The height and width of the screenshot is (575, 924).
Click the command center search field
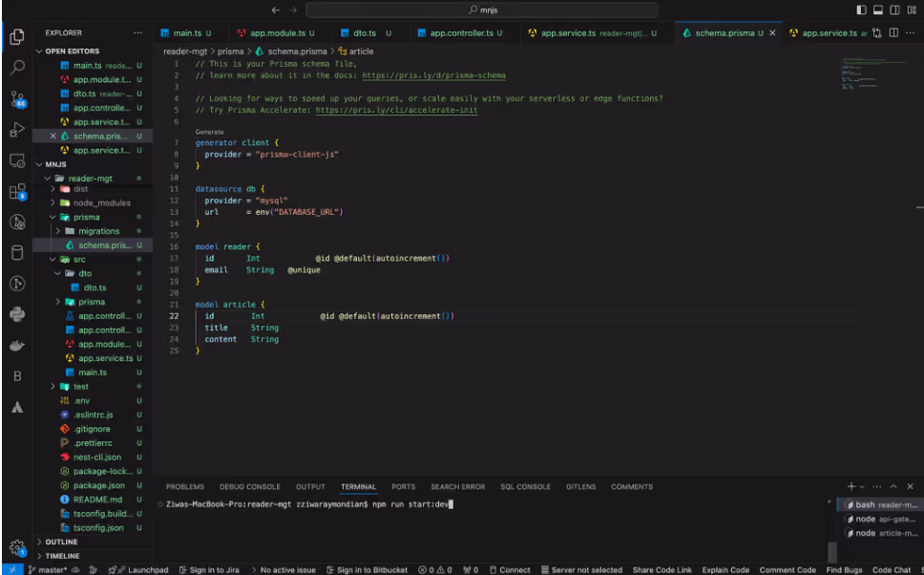(481, 10)
